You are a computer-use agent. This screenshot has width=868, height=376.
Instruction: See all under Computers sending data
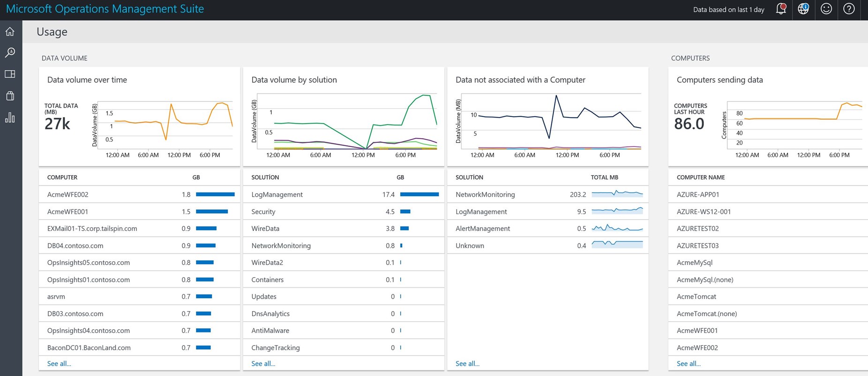(688, 363)
